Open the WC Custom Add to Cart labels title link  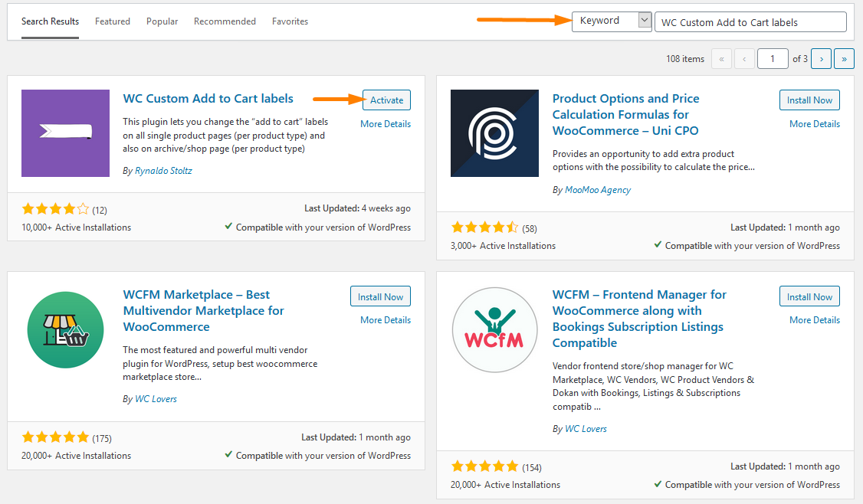(x=208, y=99)
